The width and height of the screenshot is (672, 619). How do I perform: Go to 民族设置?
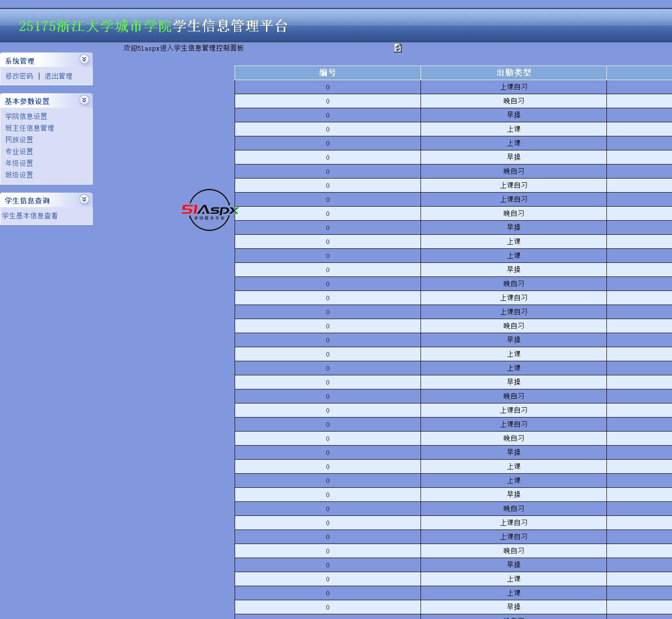(19, 140)
